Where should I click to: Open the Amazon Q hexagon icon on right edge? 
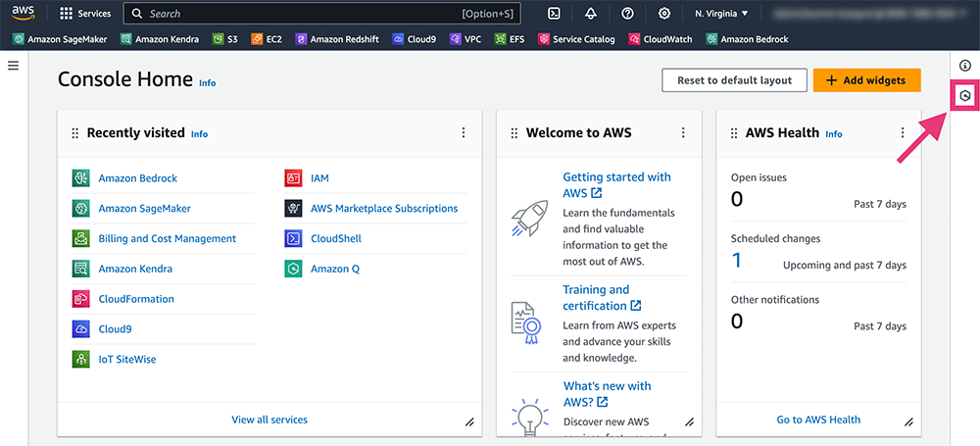(x=965, y=96)
